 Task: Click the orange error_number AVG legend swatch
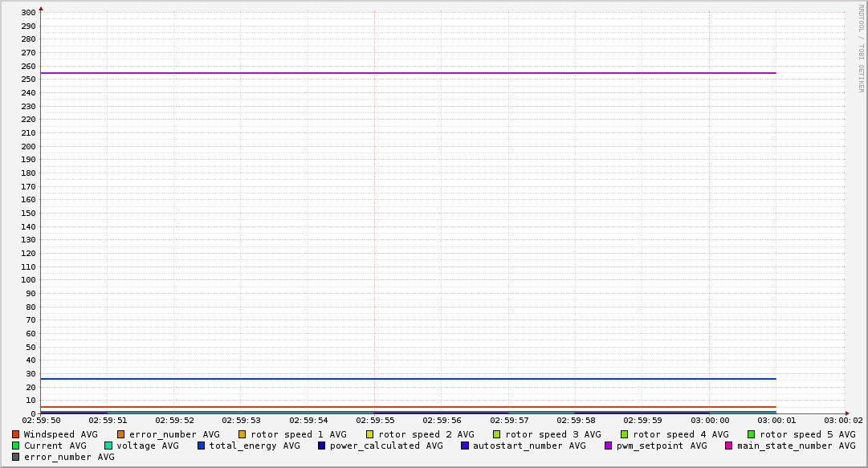point(121,434)
